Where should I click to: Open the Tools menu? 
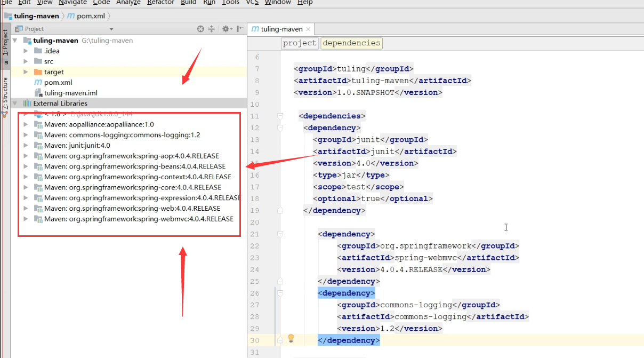[230, 3]
